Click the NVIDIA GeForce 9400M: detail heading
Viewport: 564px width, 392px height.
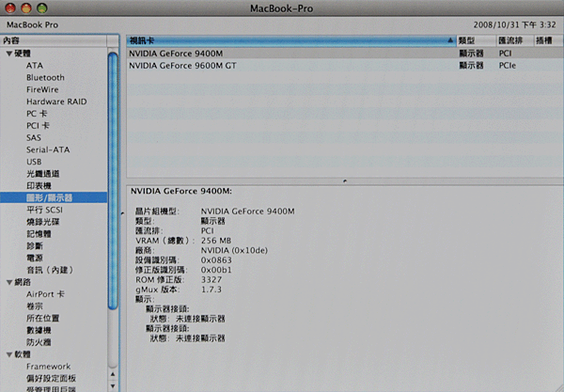click(x=181, y=191)
